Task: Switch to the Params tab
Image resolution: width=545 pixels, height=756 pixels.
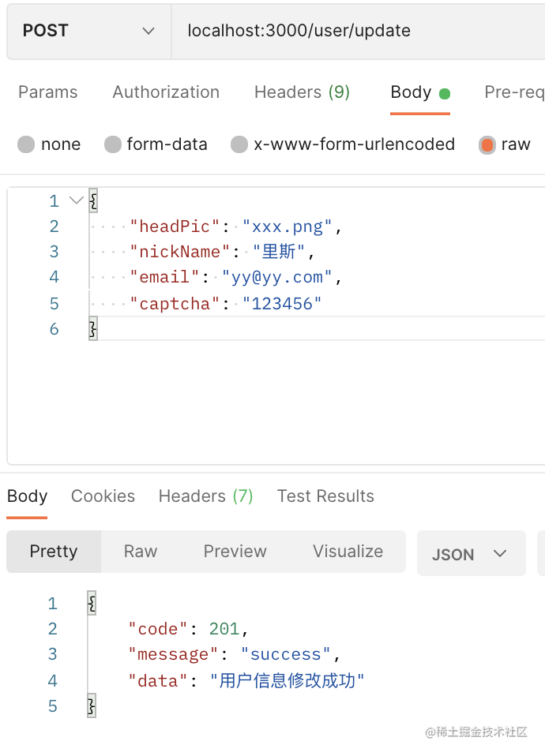Action: point(47,92)
